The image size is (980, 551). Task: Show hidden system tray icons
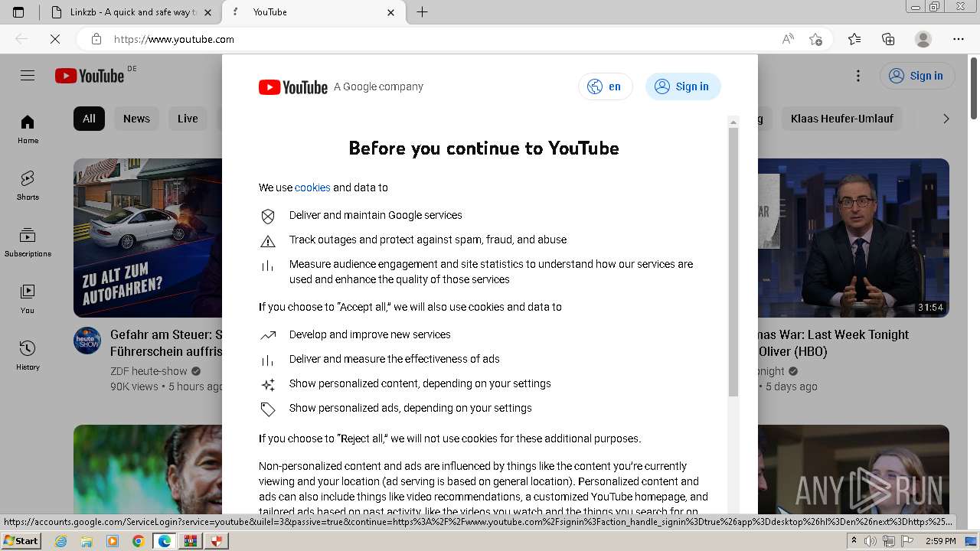[854, 541]
